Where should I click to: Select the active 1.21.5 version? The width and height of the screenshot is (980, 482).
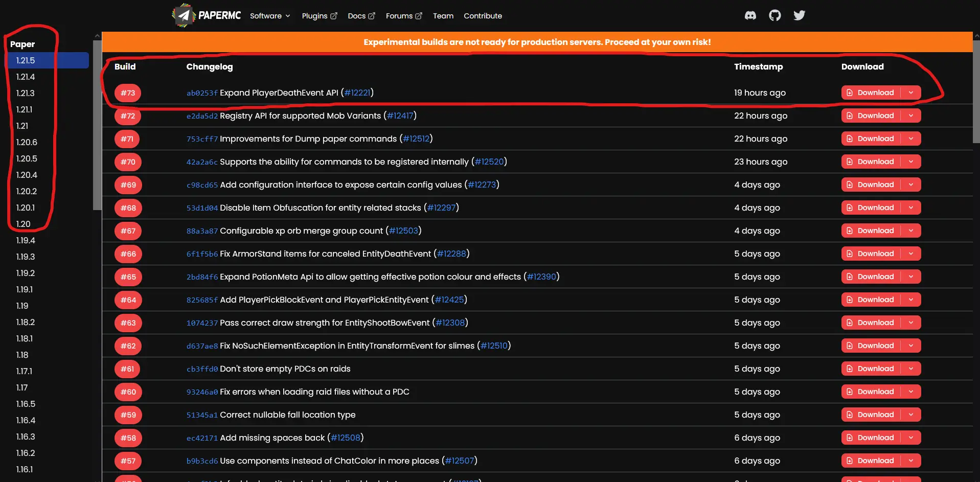click(x=48, y=60)
